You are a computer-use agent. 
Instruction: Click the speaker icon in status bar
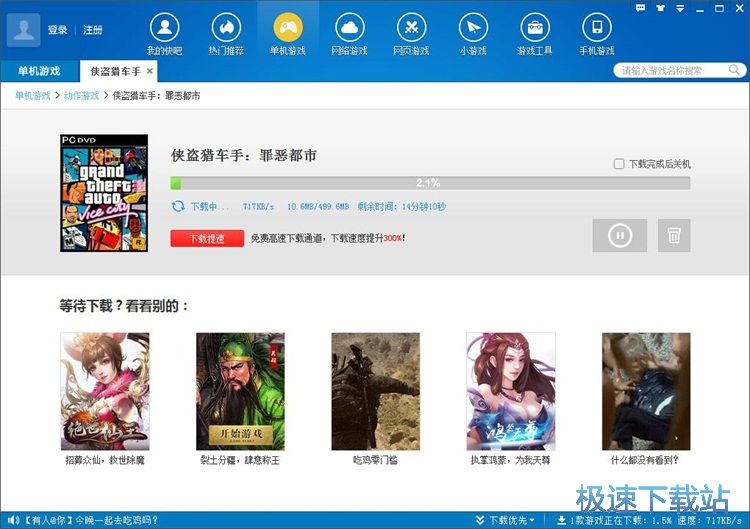pyautogui.click(x=13, y=520)
